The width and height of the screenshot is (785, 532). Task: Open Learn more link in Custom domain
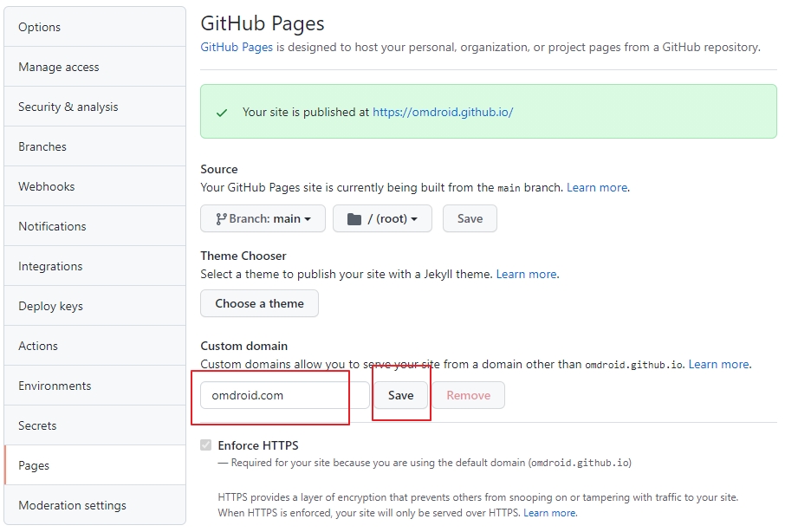(719, 365)
